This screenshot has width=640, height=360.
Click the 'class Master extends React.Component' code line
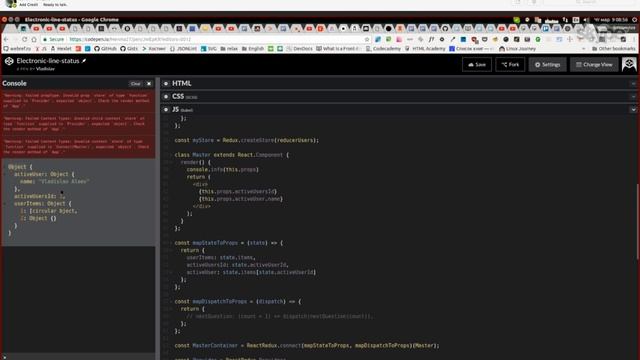[231, 155]
